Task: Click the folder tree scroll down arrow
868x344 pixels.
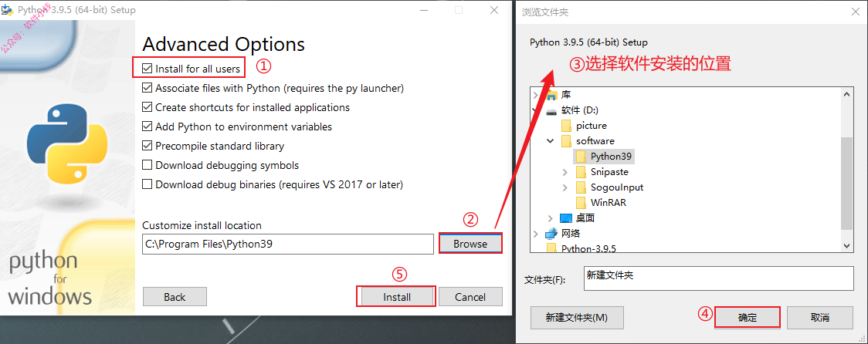Action: [x=847, y=245]
